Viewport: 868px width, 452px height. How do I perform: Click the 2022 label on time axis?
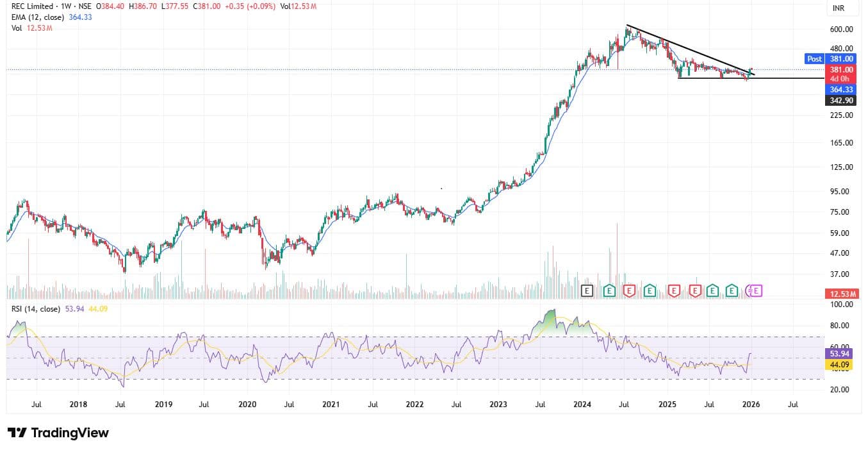point(414,405)
